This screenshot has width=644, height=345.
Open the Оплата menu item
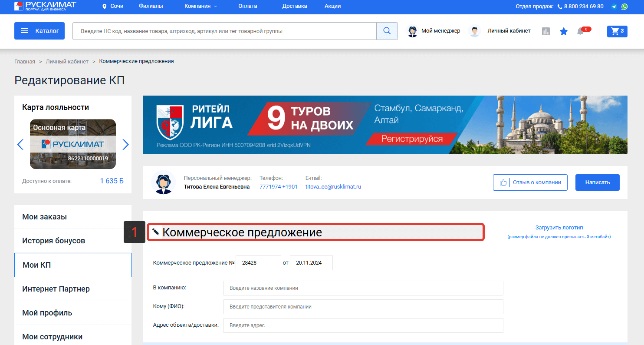coord(248,6)
